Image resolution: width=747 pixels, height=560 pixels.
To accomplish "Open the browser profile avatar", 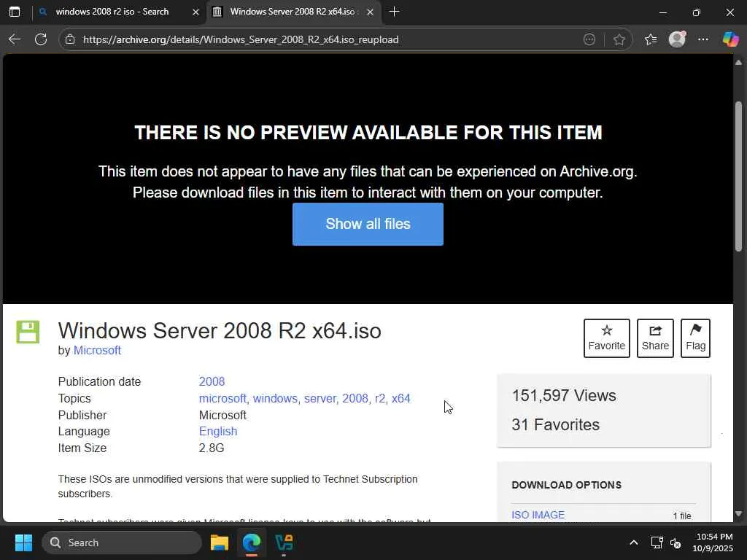I will pyautogui.click(x=677, y=39).
